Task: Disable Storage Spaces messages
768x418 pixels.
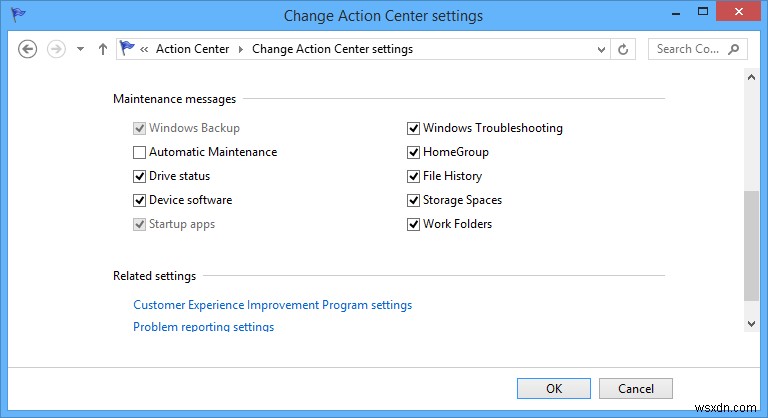Action: [x=413, y=200]
